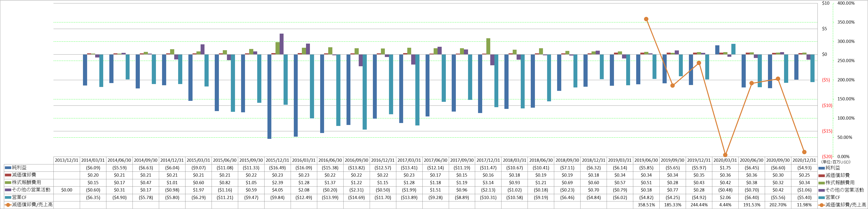Click the その他の営業活動 row label in the data table
868x209 pixels.
click(31, 190)
